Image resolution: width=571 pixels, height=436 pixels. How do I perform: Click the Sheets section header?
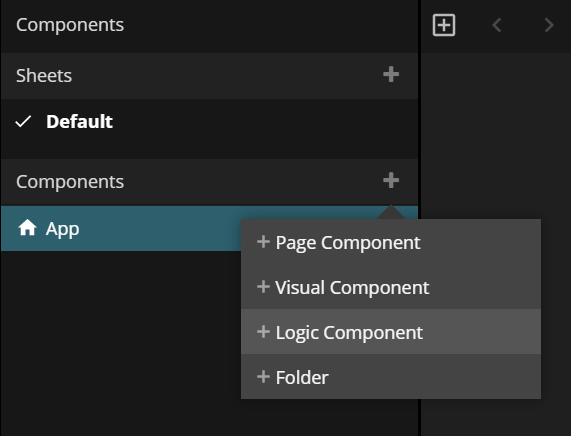click(x=44, y=75)
